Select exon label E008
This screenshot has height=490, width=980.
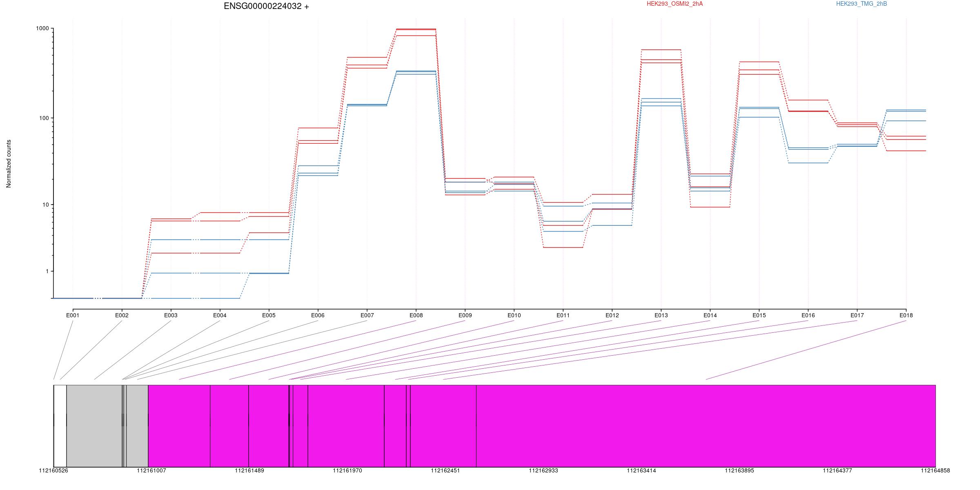416,315
